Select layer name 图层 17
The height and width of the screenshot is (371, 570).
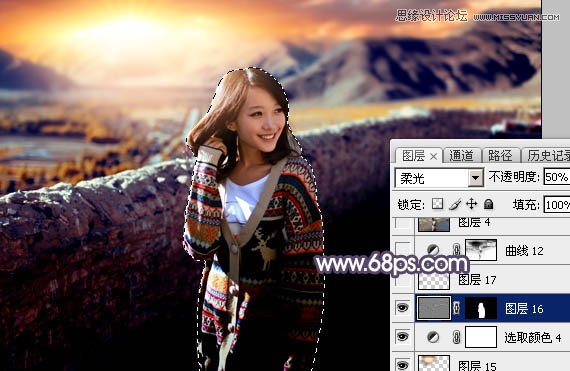(x=477, y=279)
